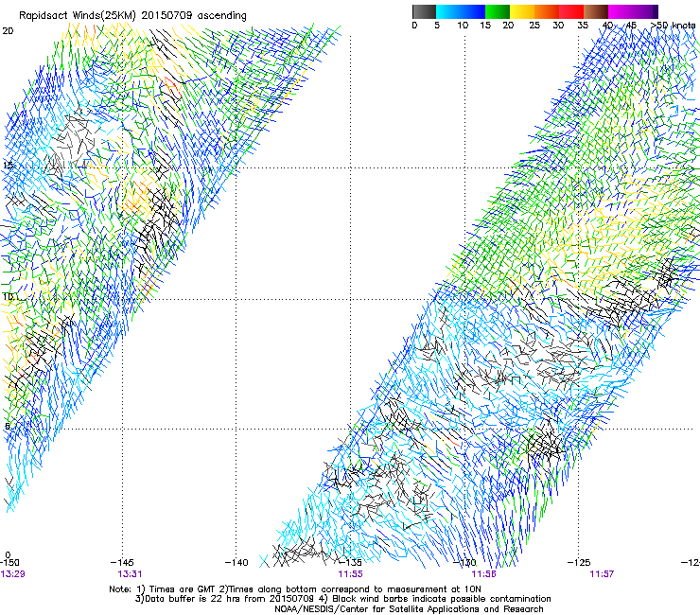
Task: Click the latitude label '20'
Action: pyautogui.click(x=8, y=31)
